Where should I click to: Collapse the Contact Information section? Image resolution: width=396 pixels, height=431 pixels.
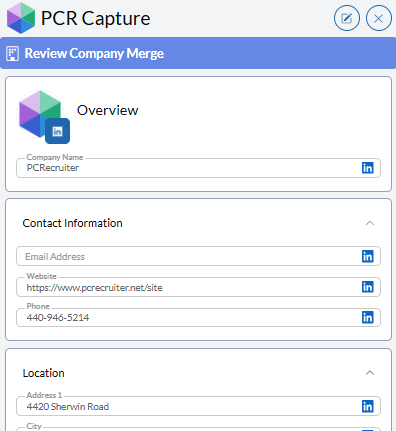click(x=370, y=223)
